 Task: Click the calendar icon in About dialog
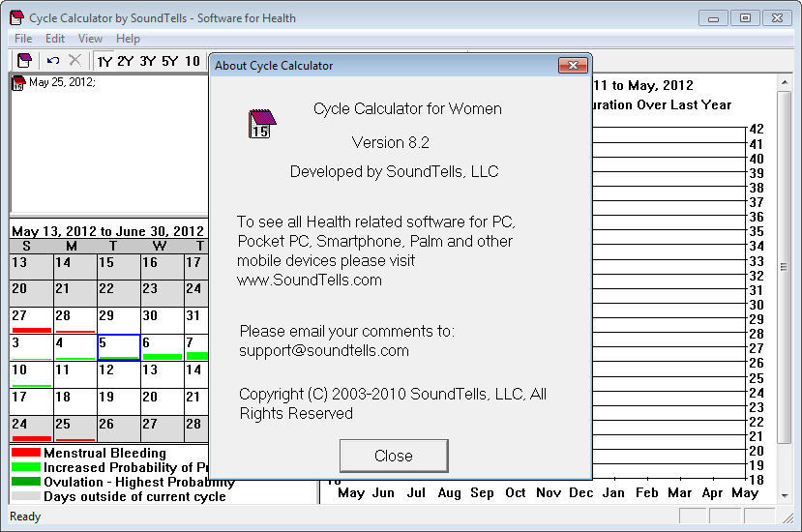tap(262, 124)
